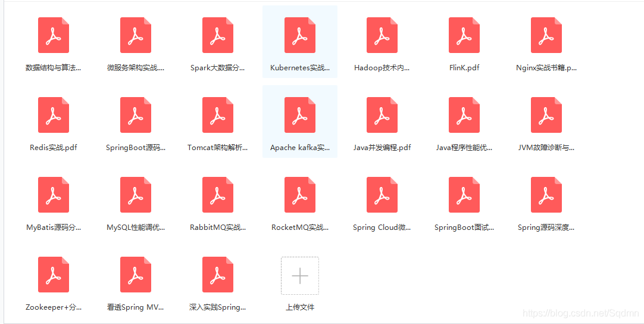Screen dimensions: 644x324
Task: Select the SpringBoot源码 PDF icon
Action: click(136, 115)
